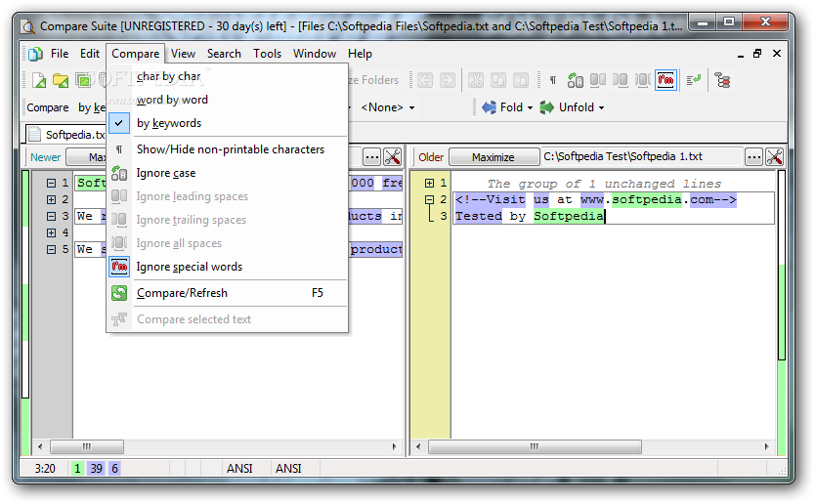This screenshot has height=504, width=815.
Task: Open the File menu
Action: [60, 54]
